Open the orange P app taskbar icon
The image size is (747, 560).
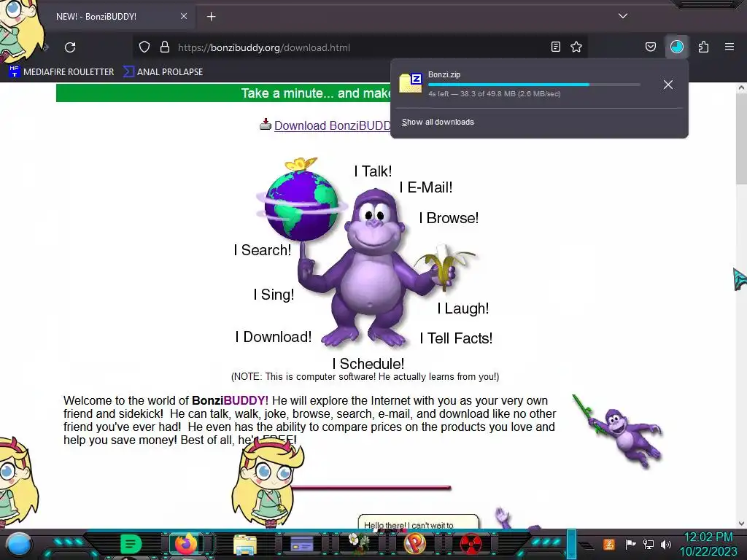(414, 544)
